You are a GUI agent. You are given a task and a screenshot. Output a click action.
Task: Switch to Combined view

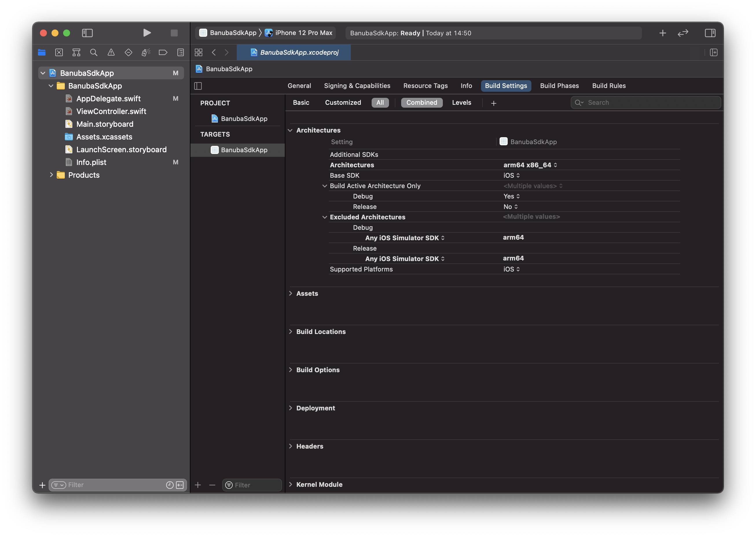[422, 103]
